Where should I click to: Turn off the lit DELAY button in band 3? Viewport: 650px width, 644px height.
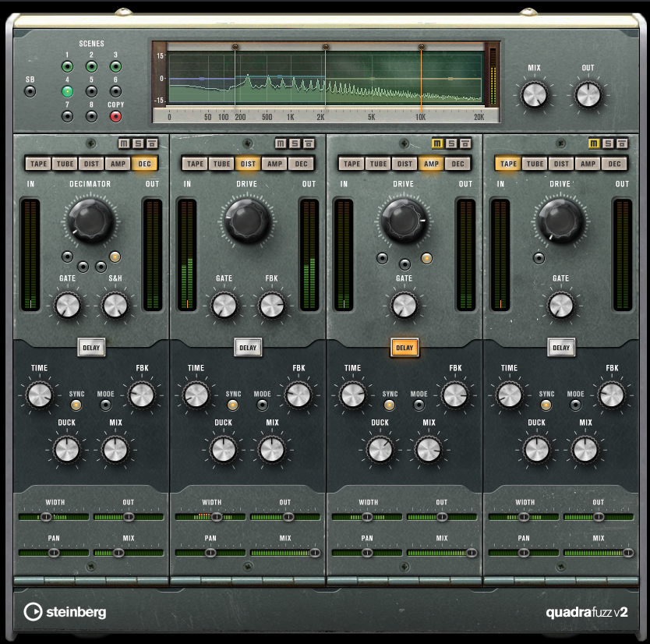pyautogui.click(x=404, y=348)
